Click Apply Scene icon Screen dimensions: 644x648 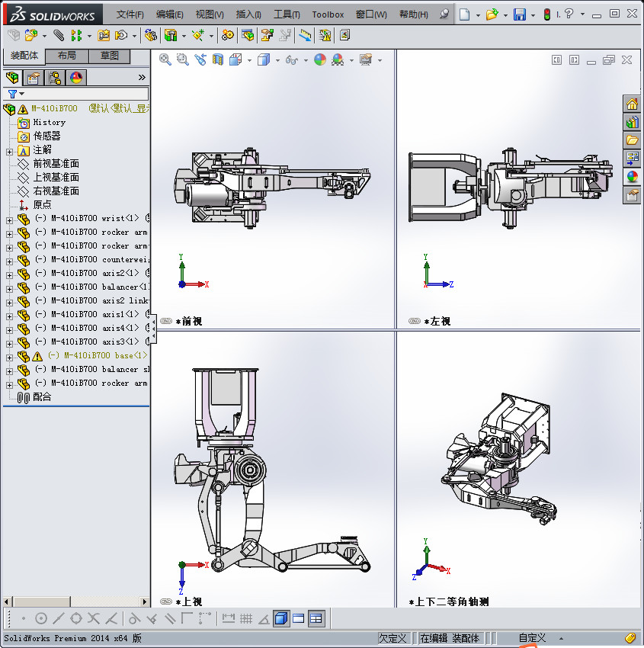pyautogui.click(x=338, y=60)
